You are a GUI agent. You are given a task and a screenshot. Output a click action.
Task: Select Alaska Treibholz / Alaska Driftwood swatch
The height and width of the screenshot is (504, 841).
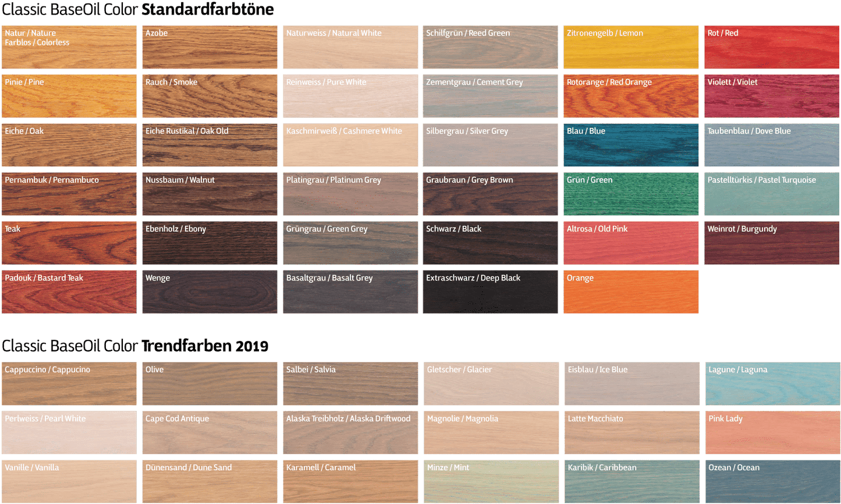point(350,433)
